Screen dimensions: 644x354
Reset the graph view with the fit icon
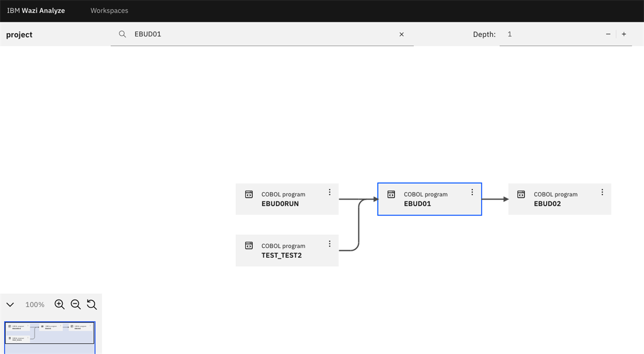[x=92, y=304]
